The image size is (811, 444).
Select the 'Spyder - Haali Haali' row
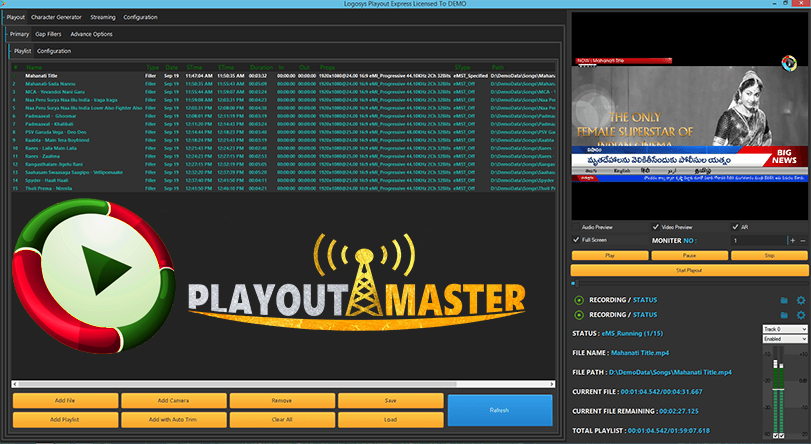(283, 181)
